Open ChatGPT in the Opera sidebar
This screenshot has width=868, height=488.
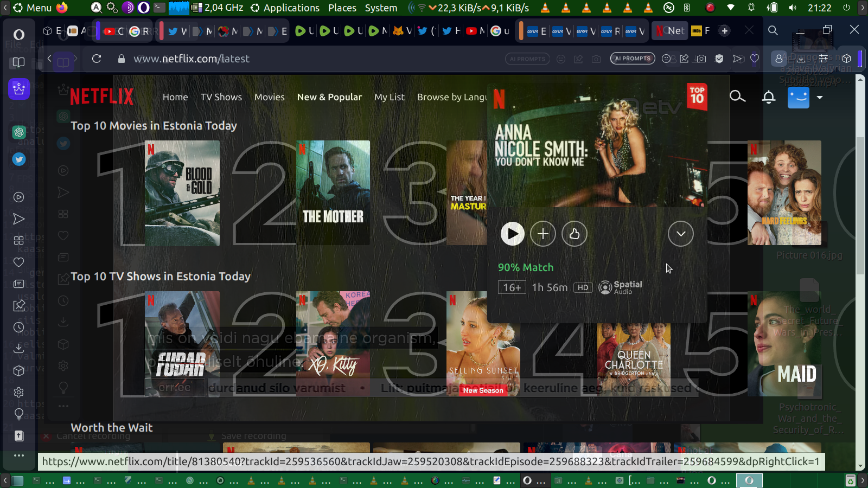tap(19, 132)
